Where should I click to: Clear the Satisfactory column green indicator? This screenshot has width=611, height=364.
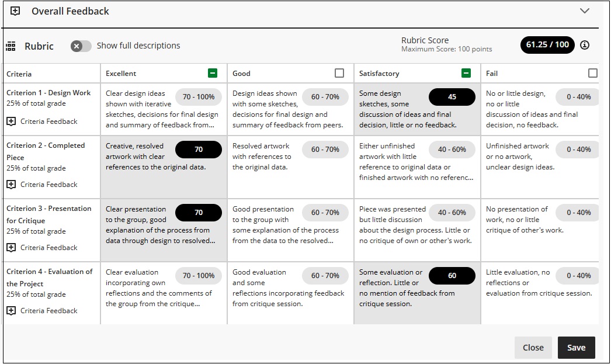pyautogui.click(x=466, y=73)
